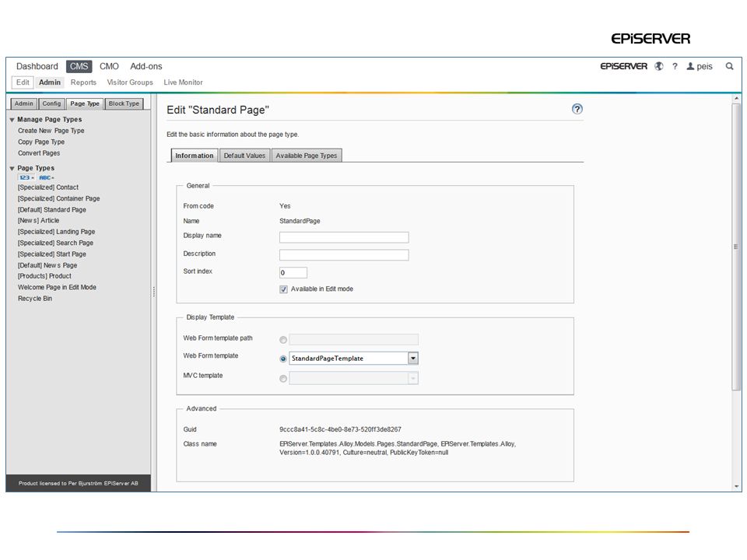Click scrollbar down arrow
The image size is (747, 560).
[737, 487]
